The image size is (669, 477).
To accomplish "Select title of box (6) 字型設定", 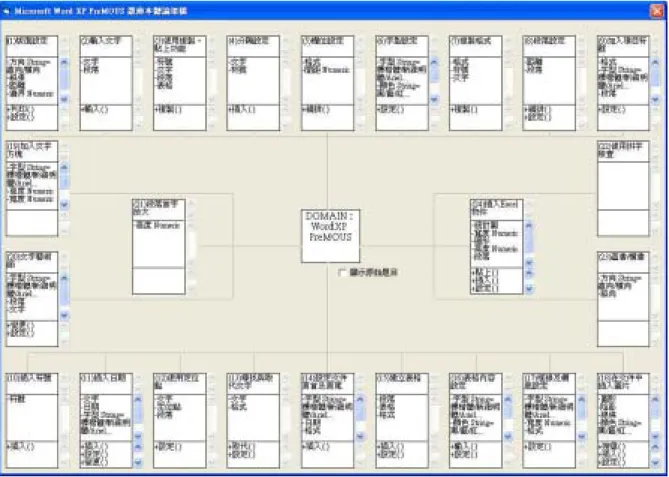I will click(x=397, y=41).
